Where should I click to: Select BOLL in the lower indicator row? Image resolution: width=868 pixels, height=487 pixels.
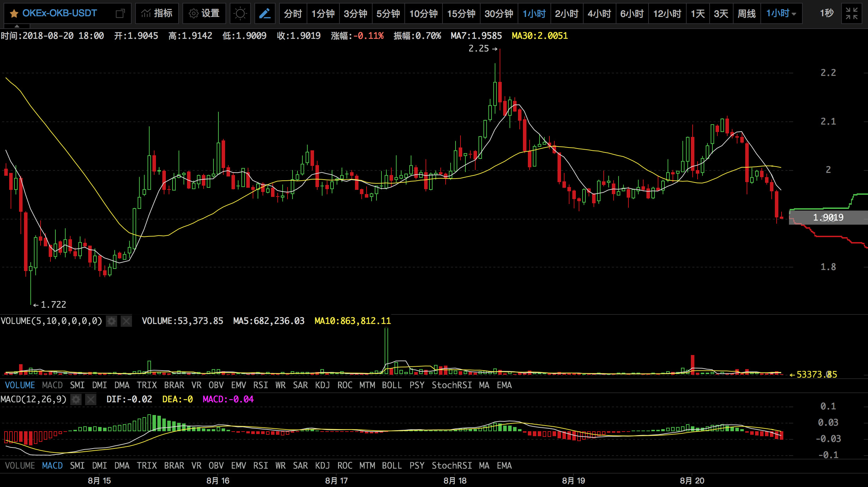point(392,465)
